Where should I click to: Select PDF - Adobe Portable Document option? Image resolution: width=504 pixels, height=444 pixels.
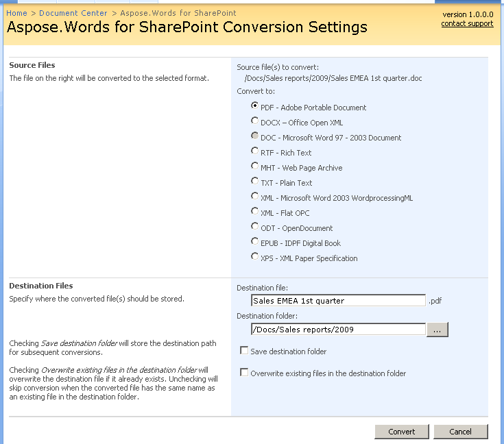255,106
